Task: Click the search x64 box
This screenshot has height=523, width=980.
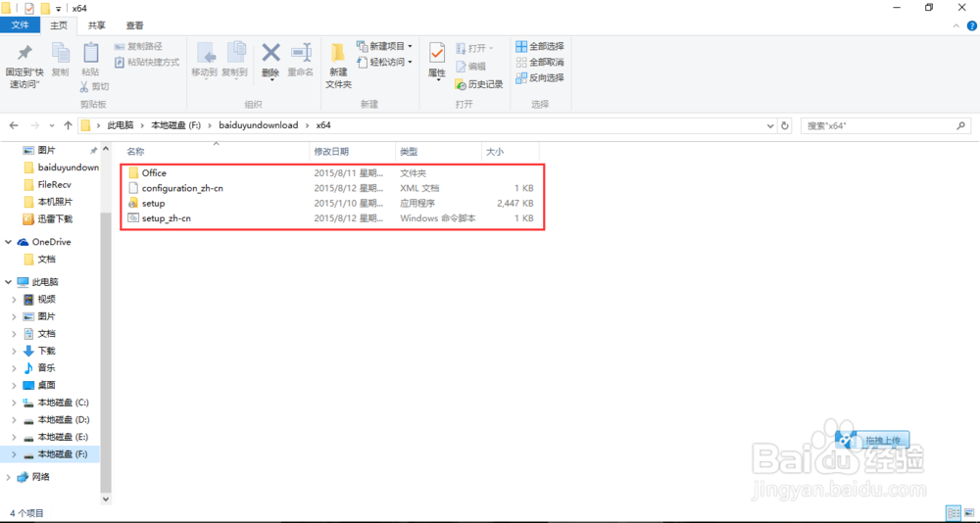Action: pos(886,125)
